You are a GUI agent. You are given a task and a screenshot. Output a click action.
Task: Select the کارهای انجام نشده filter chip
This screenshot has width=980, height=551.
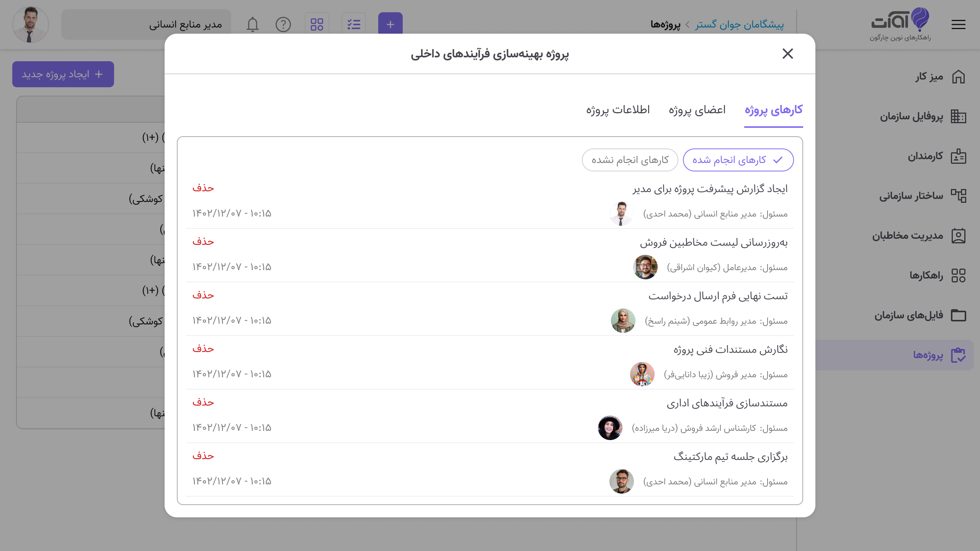coord(630,160)
